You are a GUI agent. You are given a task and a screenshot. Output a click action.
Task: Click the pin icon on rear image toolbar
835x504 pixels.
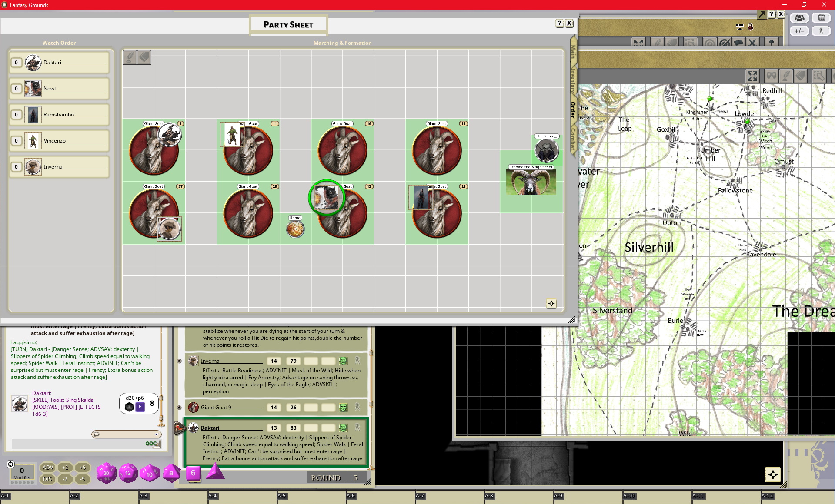772,43
